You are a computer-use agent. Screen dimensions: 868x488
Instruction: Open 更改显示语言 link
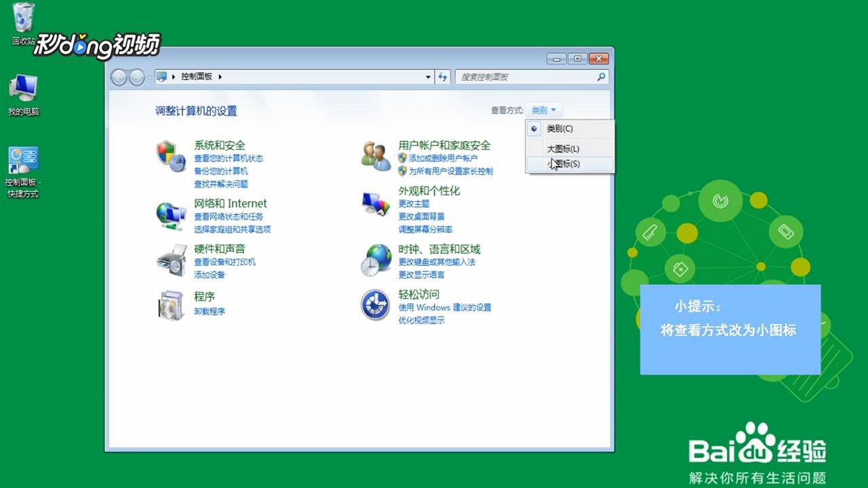click(x=422, y=274)
